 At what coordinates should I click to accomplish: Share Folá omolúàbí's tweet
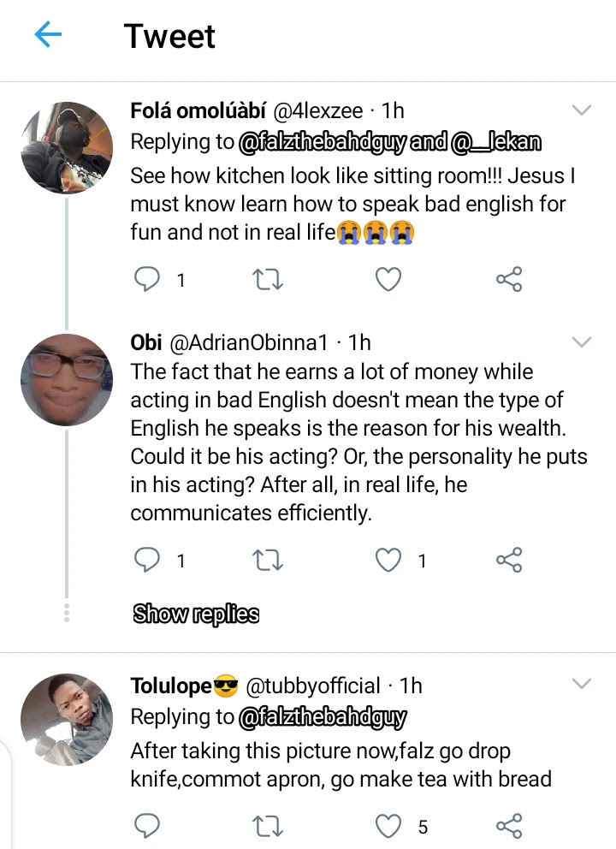pyautogui.click(x=509, y=279)
